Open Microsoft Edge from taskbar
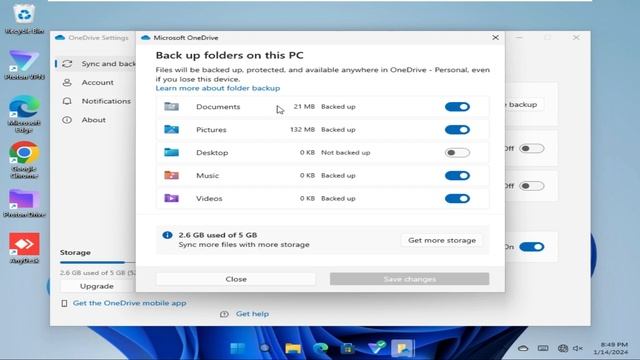640x360 pixels. click(320, 348)
